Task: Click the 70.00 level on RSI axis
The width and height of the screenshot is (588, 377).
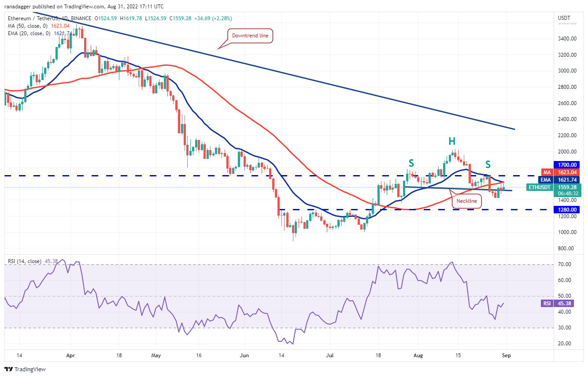Action: 565,264
